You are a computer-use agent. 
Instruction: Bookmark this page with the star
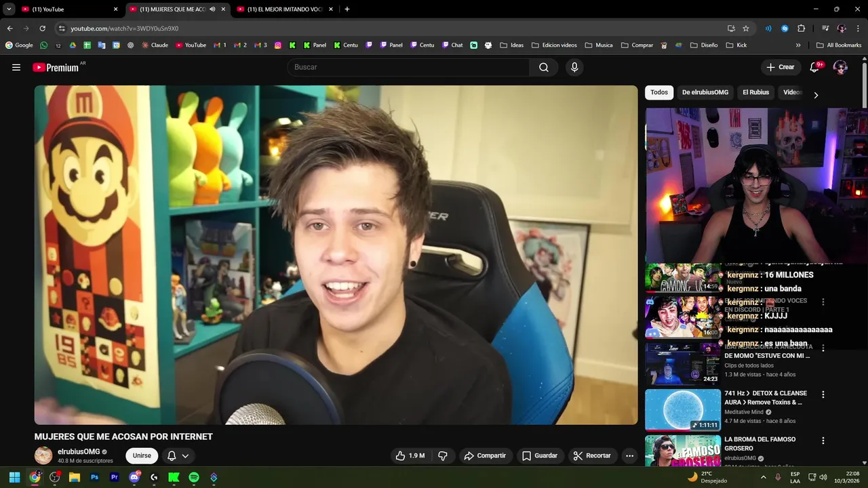click(x=746, y=28)
